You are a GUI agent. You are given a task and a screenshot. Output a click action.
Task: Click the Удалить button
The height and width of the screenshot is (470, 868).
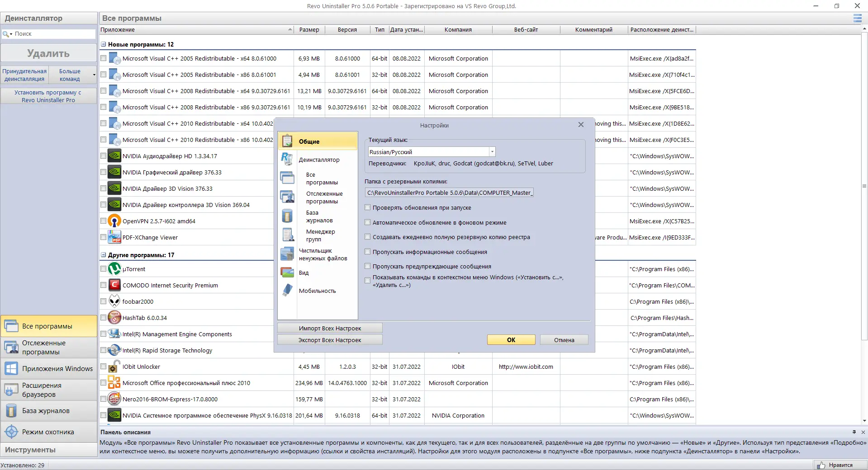click(48, 53)
